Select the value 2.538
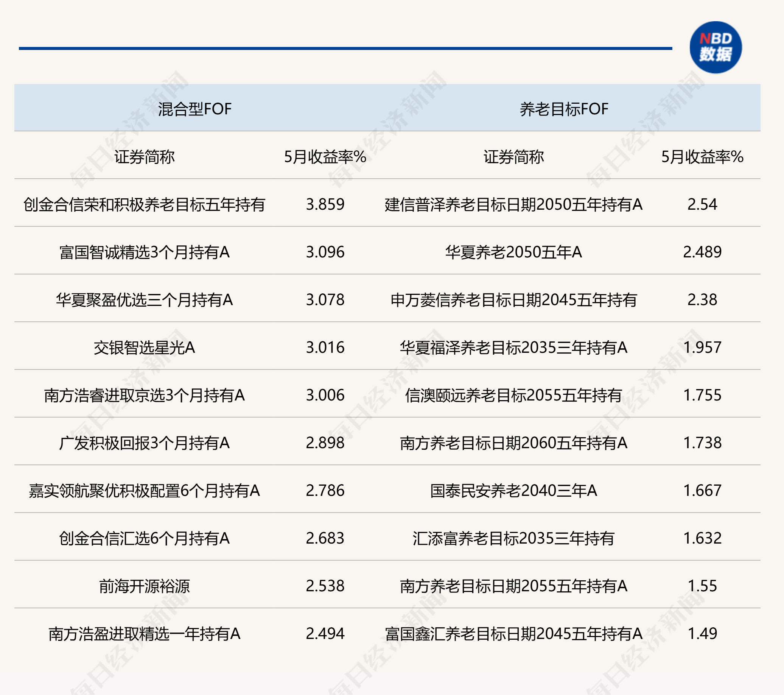The image size is (784, 695). (325, 586)
